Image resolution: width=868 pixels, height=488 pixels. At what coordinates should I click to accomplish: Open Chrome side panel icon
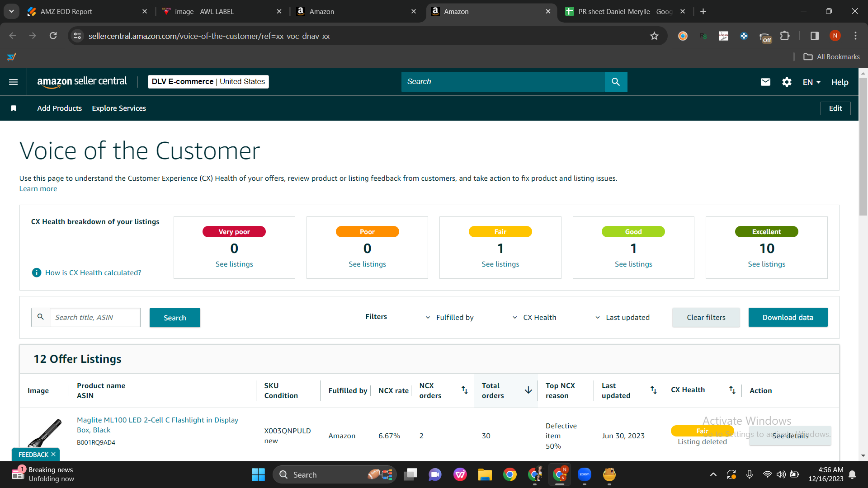814,36
